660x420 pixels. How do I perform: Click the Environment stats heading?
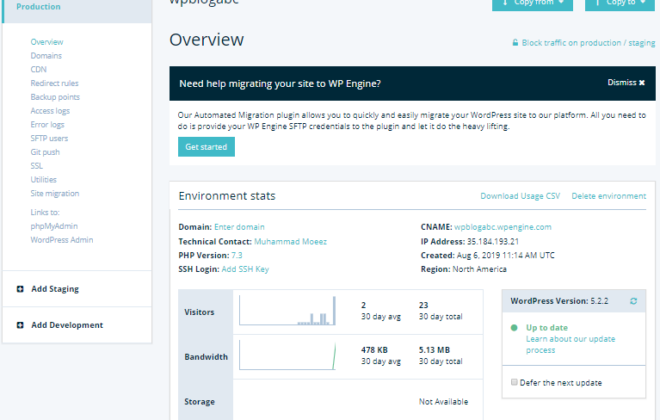click(227, 196)
